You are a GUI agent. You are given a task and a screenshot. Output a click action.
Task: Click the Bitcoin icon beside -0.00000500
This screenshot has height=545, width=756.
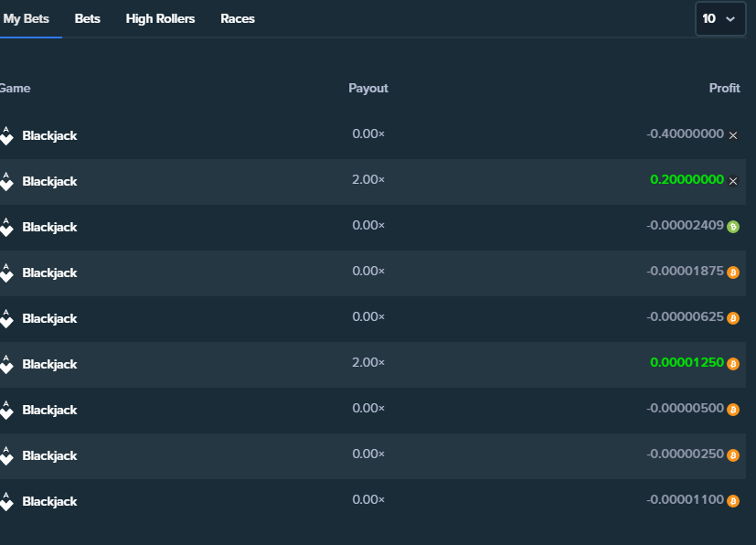[x=733, y=410]
